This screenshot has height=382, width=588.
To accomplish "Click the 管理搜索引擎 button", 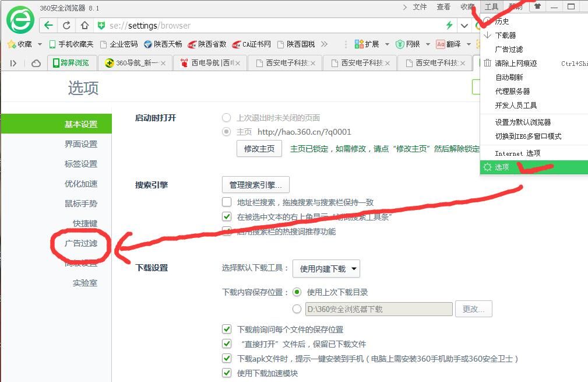I will pos(255,185).
